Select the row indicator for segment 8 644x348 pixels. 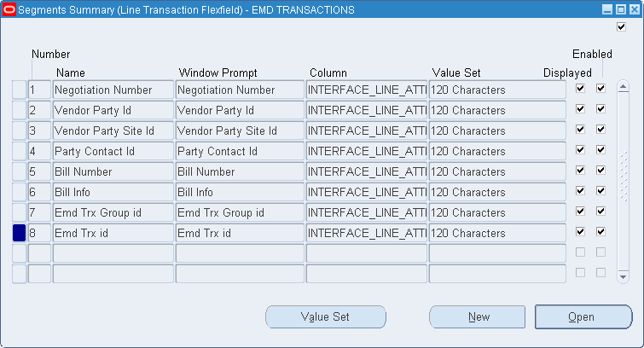19,233
